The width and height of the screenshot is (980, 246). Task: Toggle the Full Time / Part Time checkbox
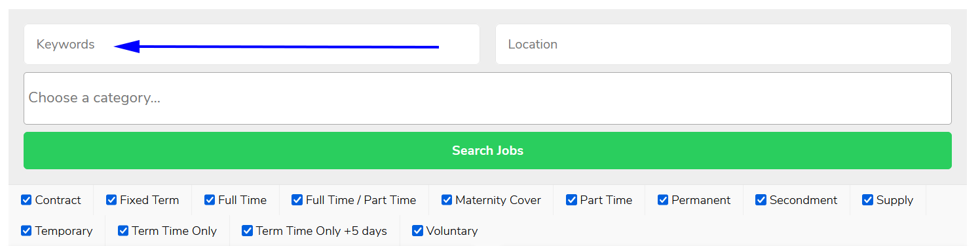[297, 200]
